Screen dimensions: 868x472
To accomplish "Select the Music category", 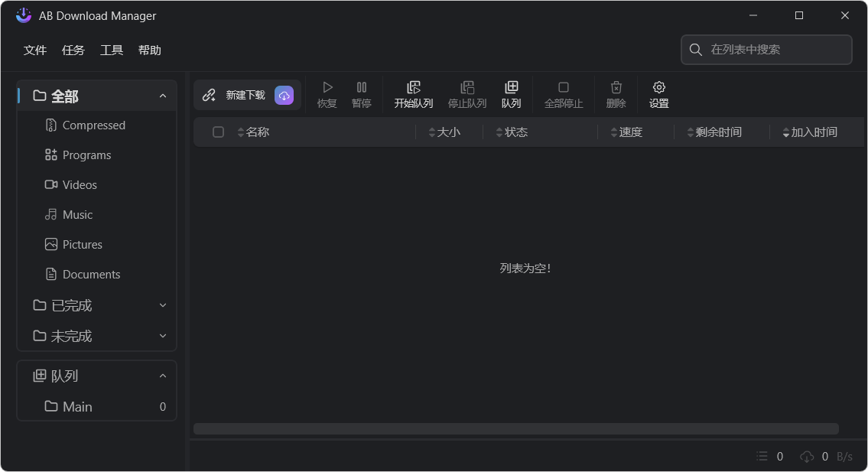I will coord(97,215).
